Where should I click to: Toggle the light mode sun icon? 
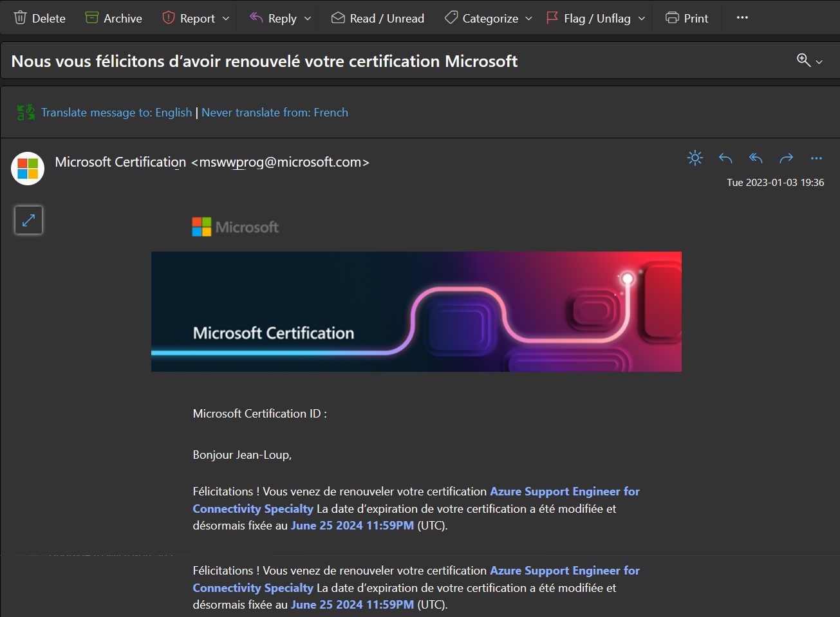[x=695, y=158]
